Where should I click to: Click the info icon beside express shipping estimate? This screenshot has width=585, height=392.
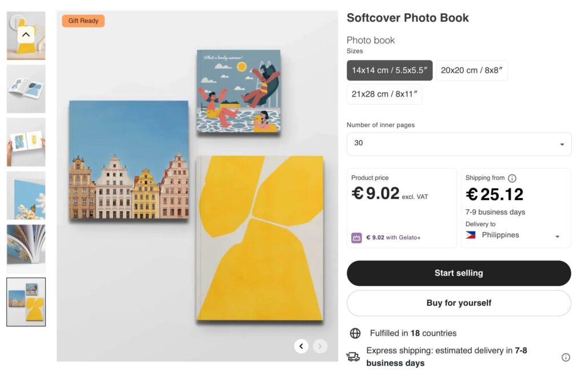[x=566, y=357]
